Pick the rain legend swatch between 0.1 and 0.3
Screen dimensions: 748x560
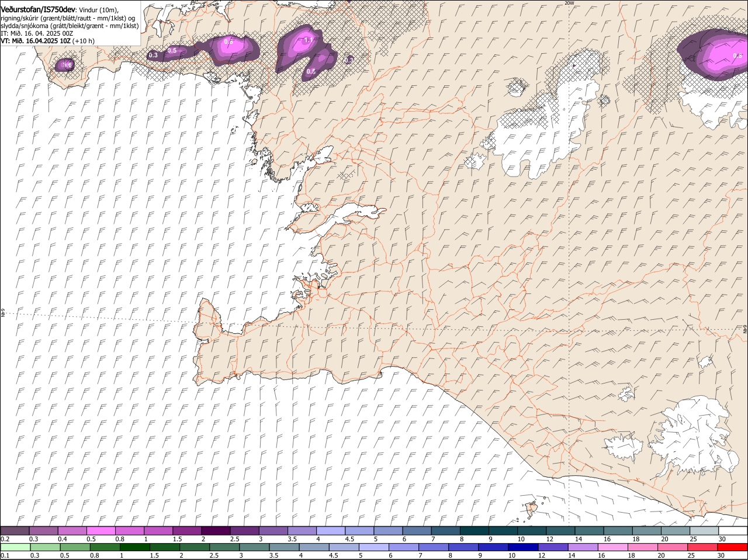tap(15, 547)
